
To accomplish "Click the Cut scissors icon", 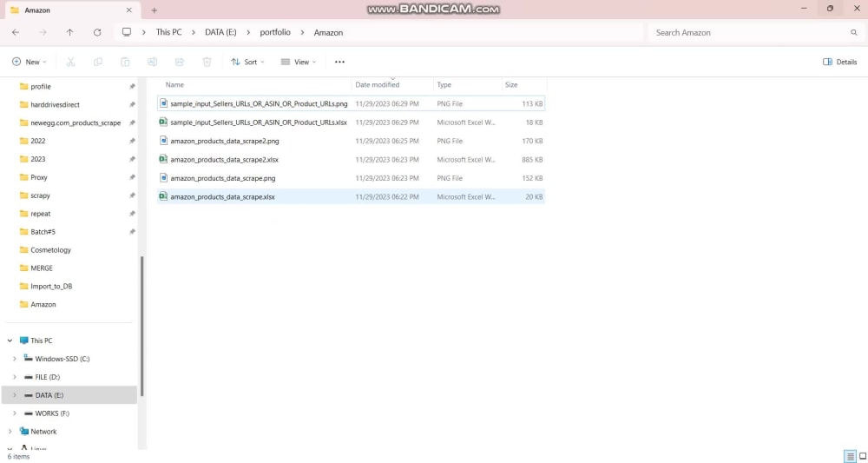I will (71, 62).
